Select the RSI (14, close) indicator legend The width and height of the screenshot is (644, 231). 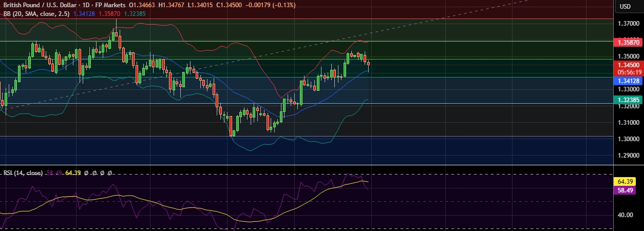tap(24, 174)
